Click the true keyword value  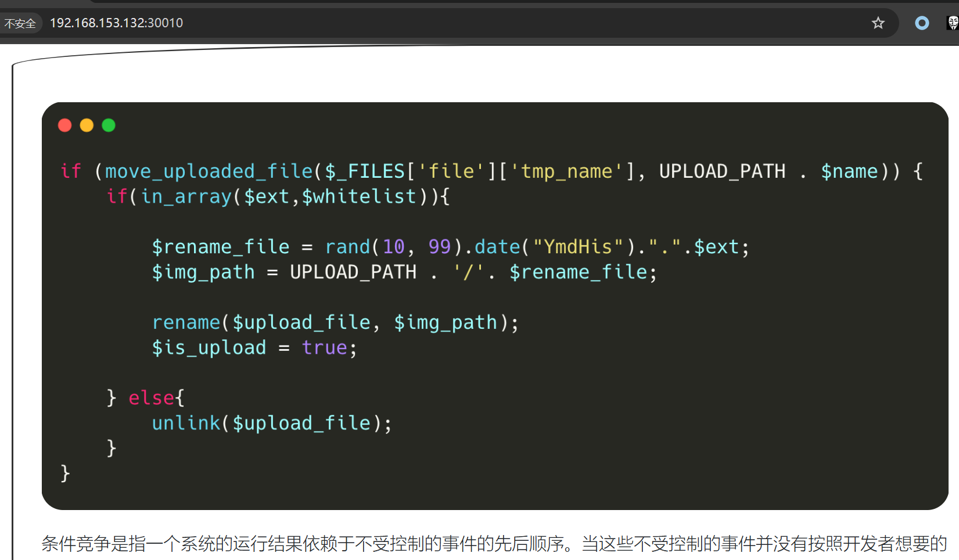click(325, 347)
